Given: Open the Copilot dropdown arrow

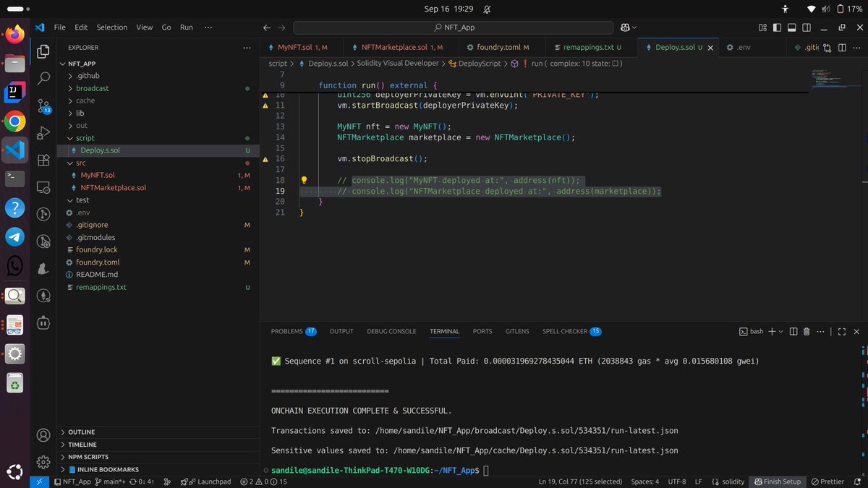Looking at the screenshot, I should click(x=634, y=27).
